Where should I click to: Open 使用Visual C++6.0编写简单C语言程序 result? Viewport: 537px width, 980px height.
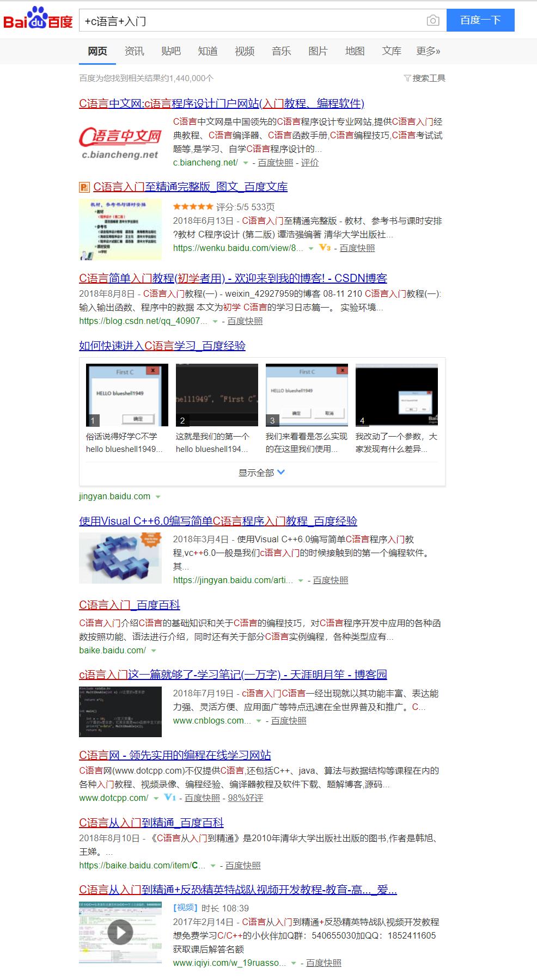[218, 521]
